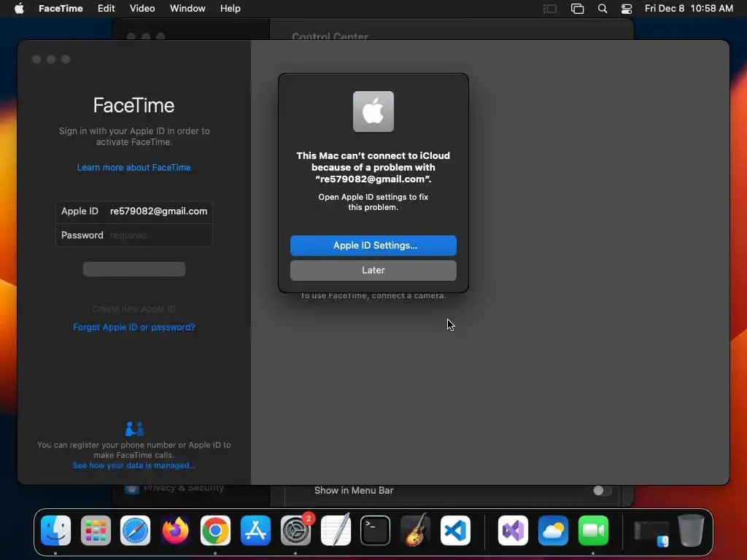Open the Window menu

pos(187,8)
